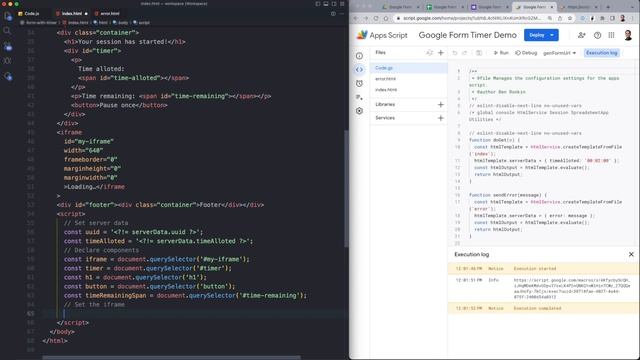Open the Editor icon in Apps Script sidebar
Screen dimensions: 640x360
(359, 70)
